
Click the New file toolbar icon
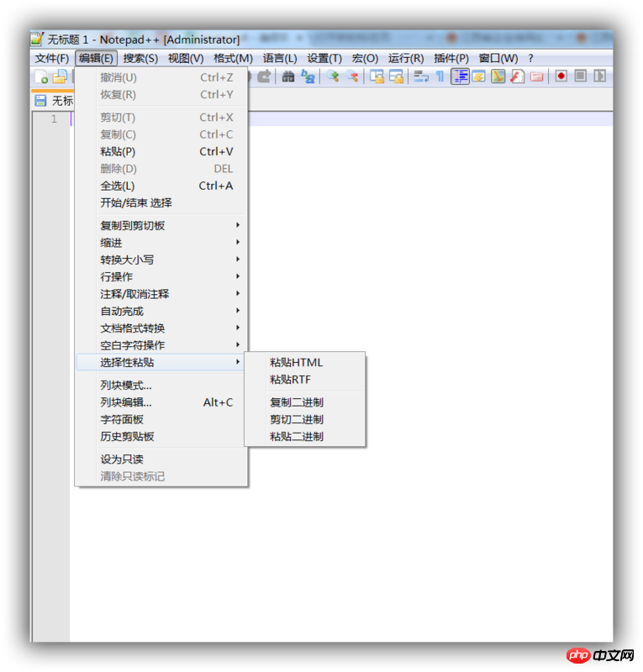(x=41, y=76)
